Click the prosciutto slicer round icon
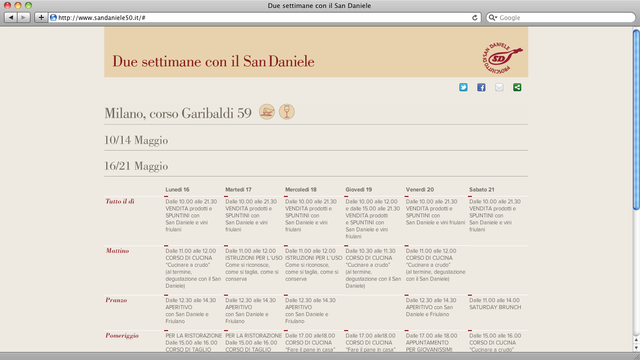The width and height of the screenshot is (640, 360). 267,112
